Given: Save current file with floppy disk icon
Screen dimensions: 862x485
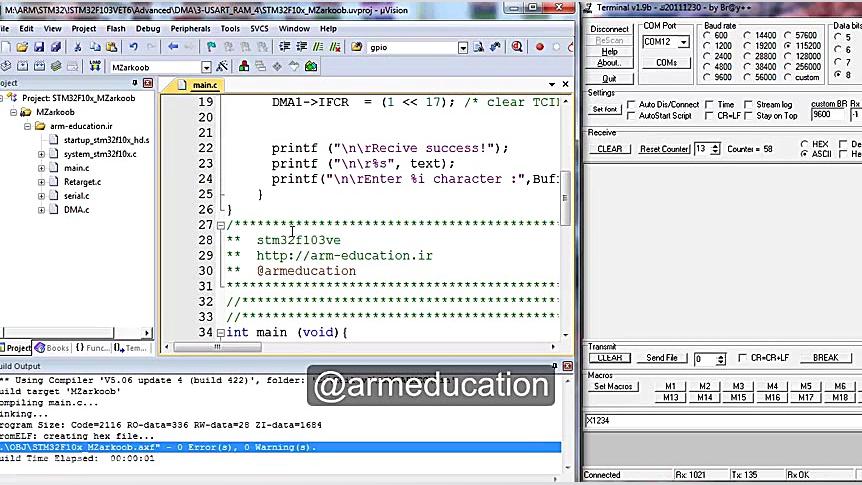Looking at the screenshot, I should (38, 47).
